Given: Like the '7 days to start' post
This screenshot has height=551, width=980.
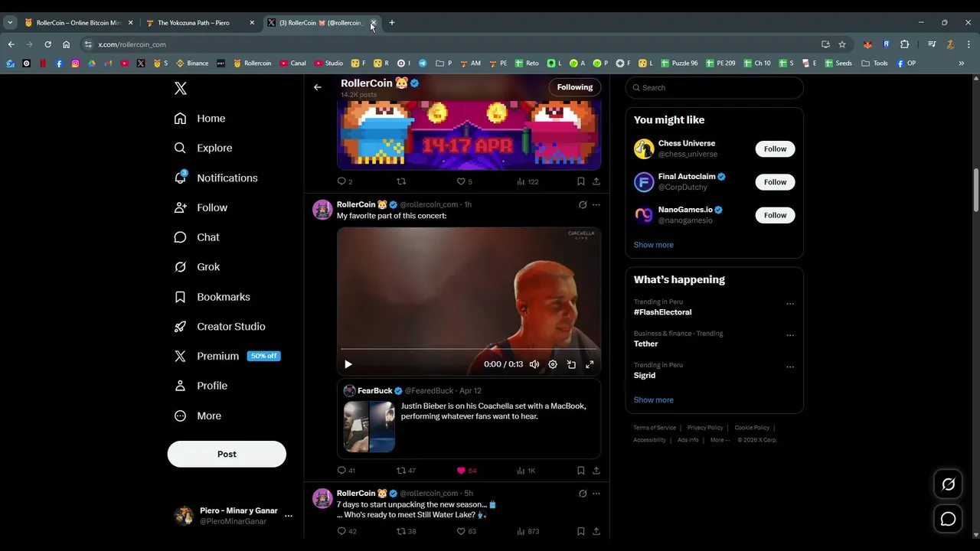Looking at the screenshot, I should click(x=465, y=531).
